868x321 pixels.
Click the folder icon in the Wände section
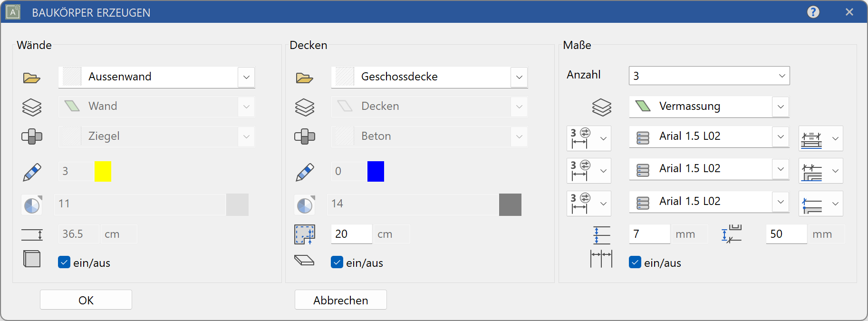coord(31,78)
